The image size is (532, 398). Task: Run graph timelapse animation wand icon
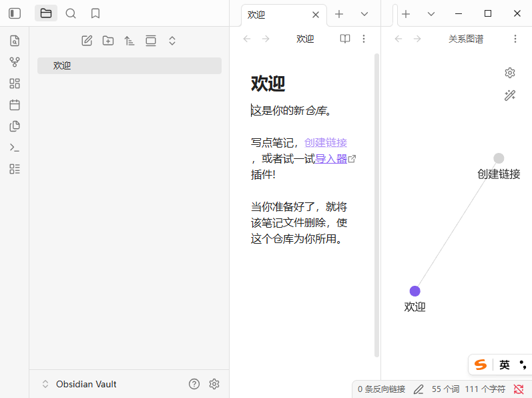pos(509,95)
